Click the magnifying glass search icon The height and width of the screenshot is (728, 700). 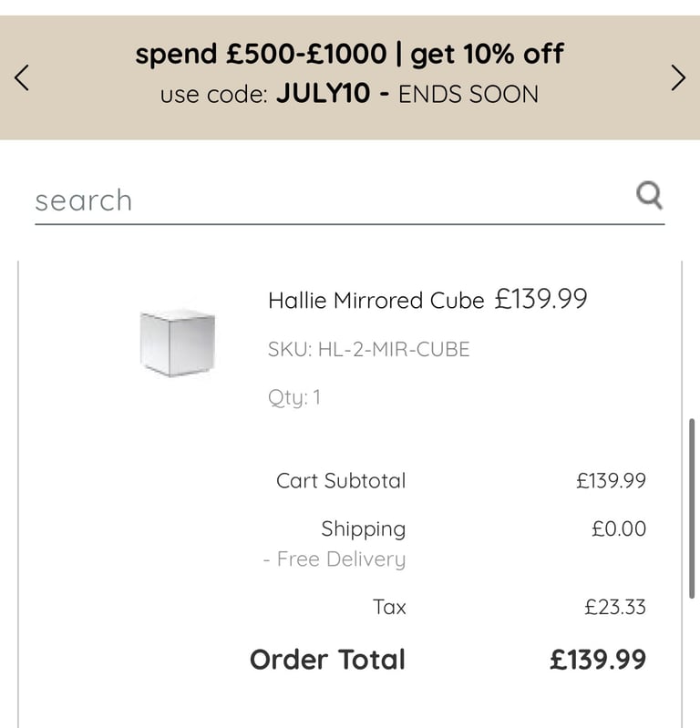click(x=649, y=196)
